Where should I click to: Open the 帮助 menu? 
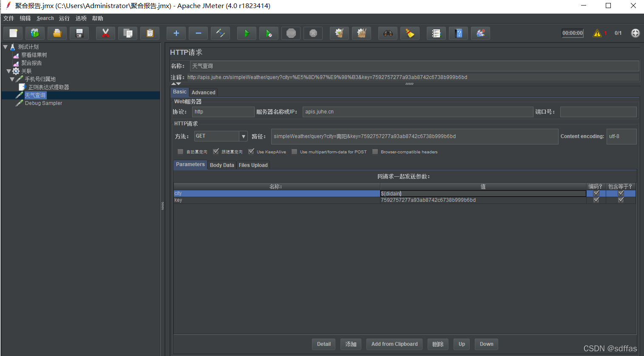97,18
